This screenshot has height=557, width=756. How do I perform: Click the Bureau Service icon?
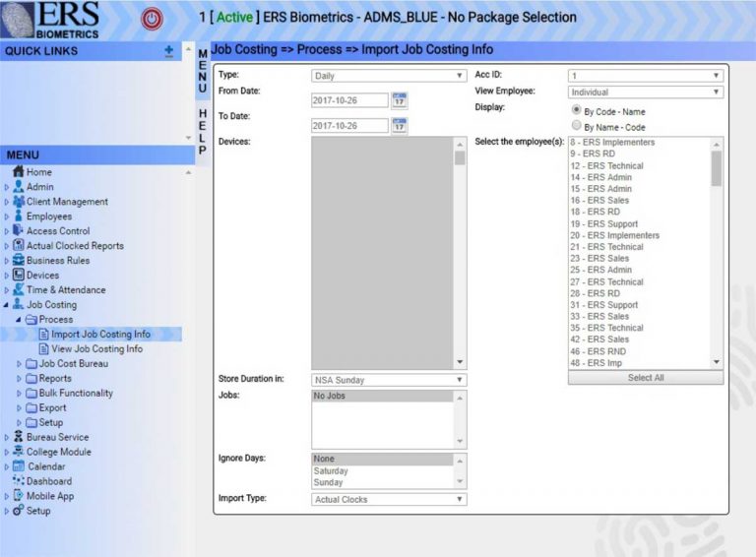click(19, 437)
